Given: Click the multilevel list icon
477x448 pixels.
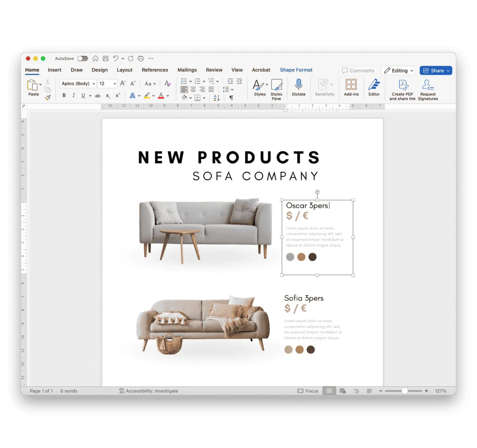Looking at the screenshot, I should pos(211,81).
